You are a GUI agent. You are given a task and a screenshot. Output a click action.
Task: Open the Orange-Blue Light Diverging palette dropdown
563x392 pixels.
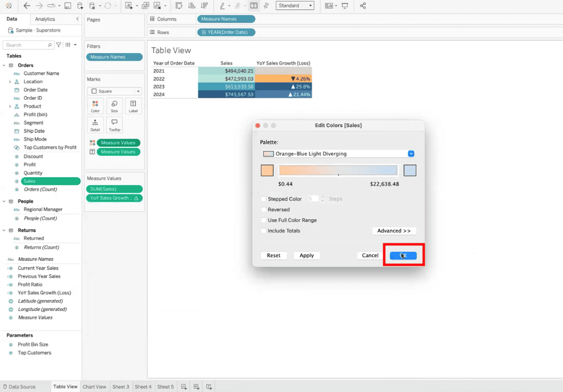(411, 154)
